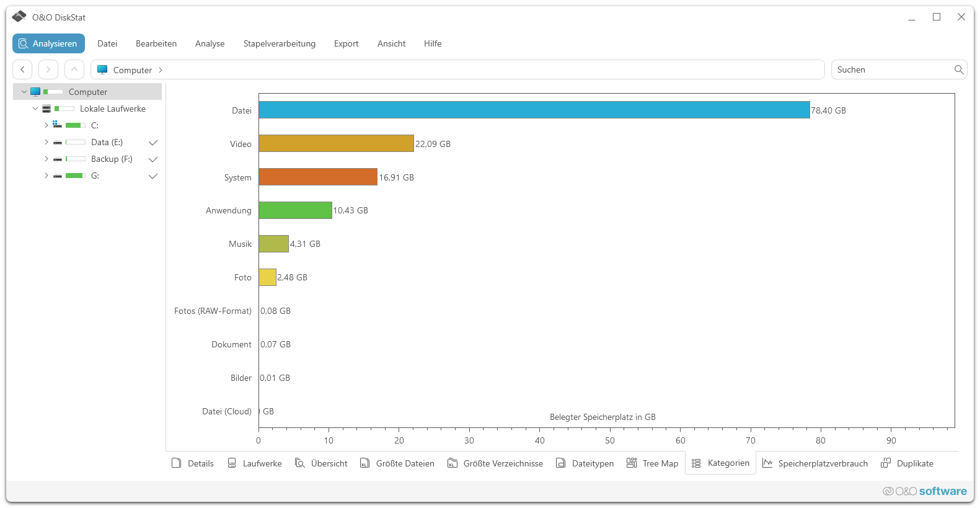Open the Export menu
Viewport: 980px width, 508px height.
coord(347,43)
